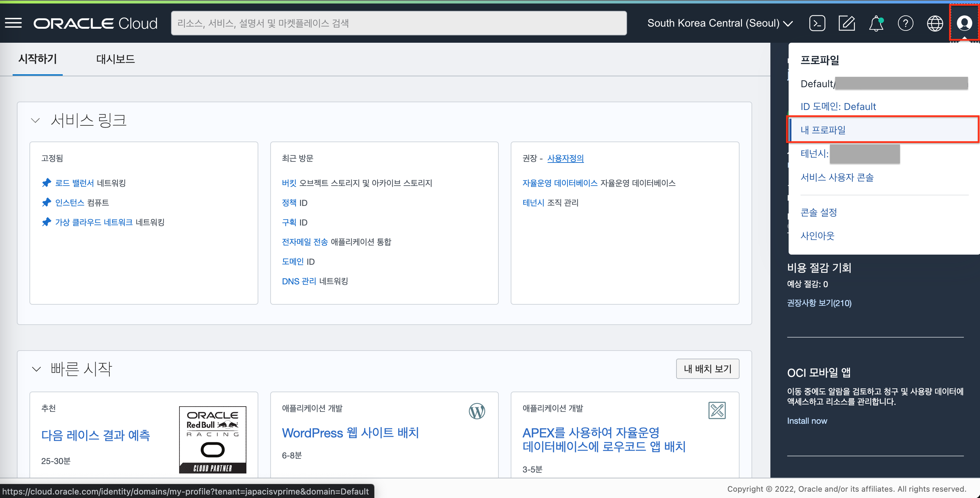Open WordPress 웹 사이트 배치 quickstart
This screenshot has width=980, height=498.
(351, 433)
